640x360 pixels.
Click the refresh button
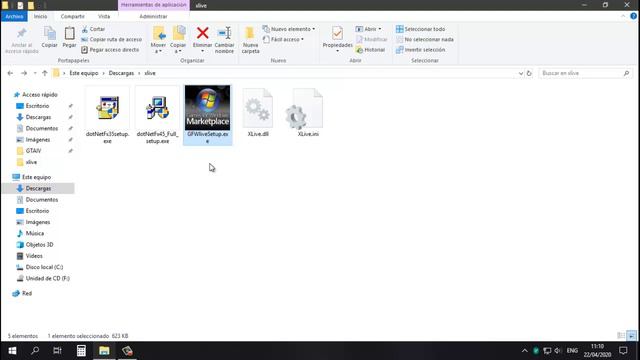[x=529, y=73]
